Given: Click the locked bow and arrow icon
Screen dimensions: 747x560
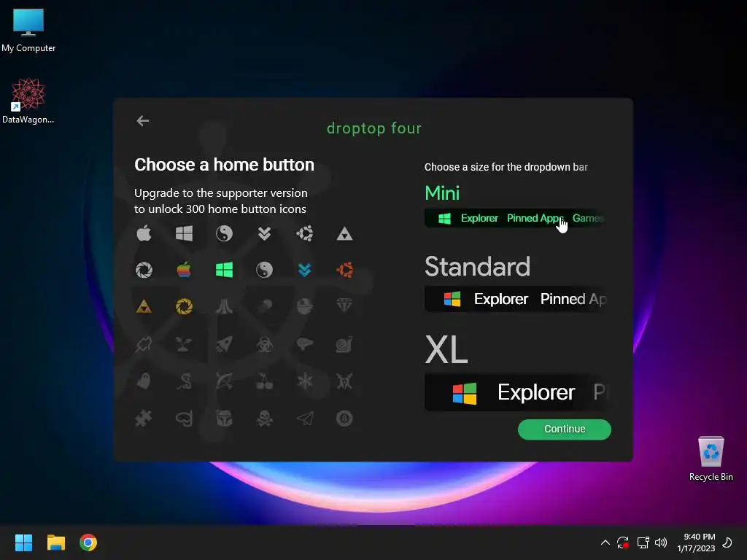Looking at the screenshot, I should click(224, 381).
